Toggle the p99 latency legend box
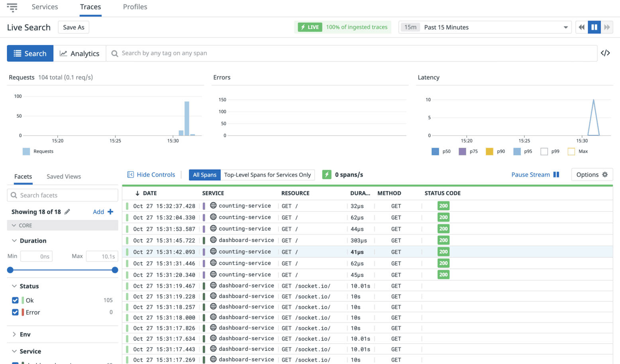This screenshot has width=620, height=364. pyautogui.click(x=544, y=151)
